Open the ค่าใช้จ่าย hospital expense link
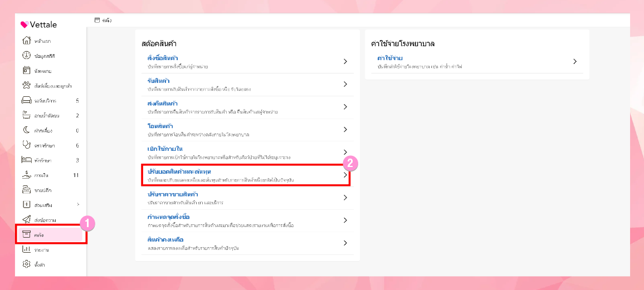 point(390,58)
